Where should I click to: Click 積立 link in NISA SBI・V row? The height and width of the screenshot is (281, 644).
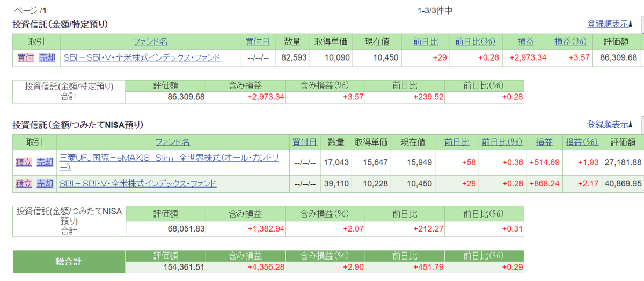(x=24, y=184)
